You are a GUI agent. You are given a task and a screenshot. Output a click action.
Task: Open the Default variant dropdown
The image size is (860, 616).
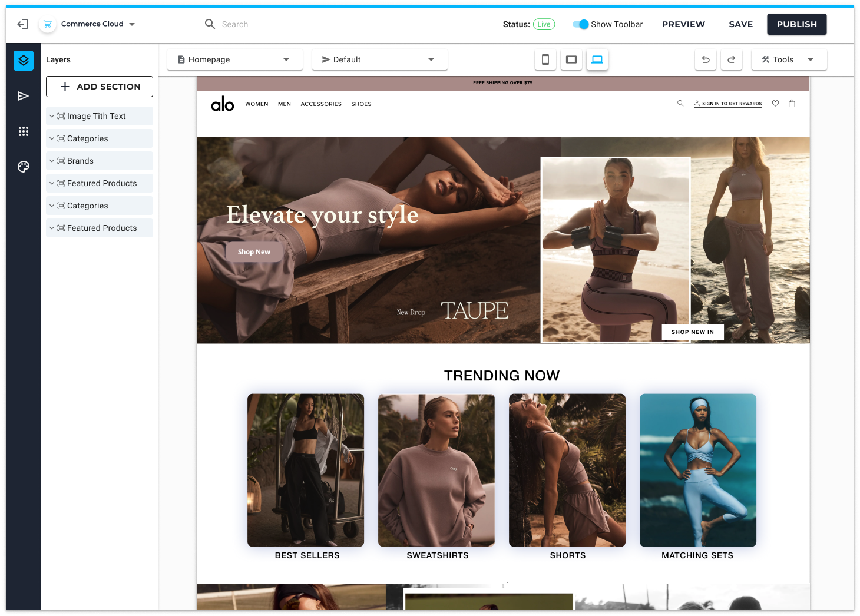(x=379, y=59)
